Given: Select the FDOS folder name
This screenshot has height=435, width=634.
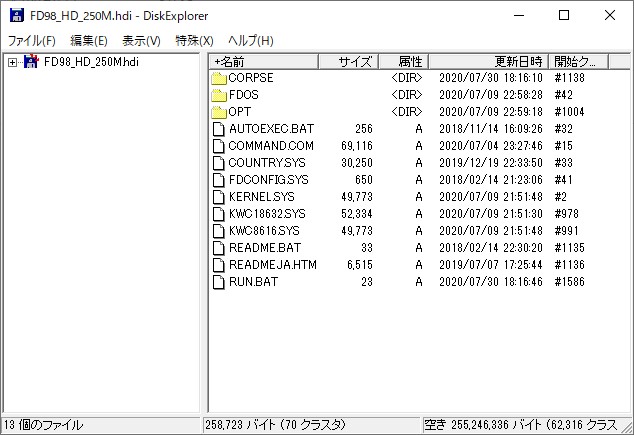Looking at the screenshot, I should pos(243,95).
